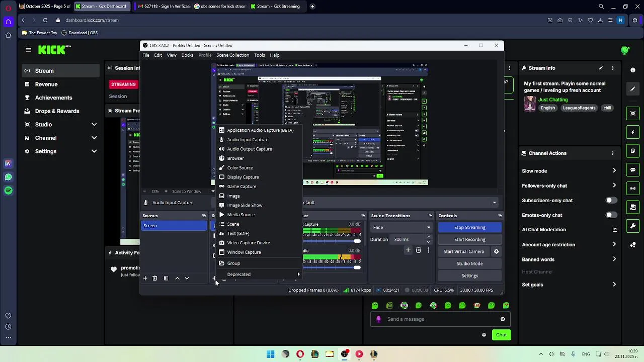
Task: Open transition properties three-dot menu
Action: click(x=428, y=250)
